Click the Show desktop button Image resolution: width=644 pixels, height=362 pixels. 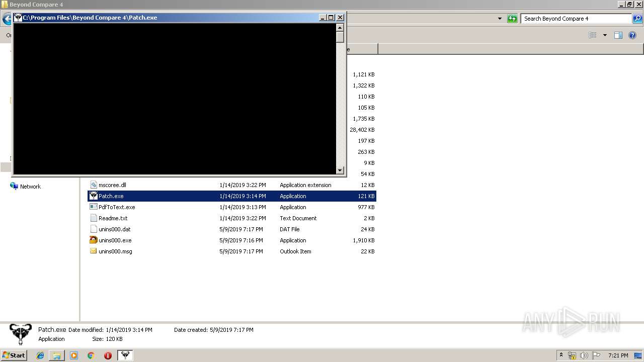tap(638, 355)
